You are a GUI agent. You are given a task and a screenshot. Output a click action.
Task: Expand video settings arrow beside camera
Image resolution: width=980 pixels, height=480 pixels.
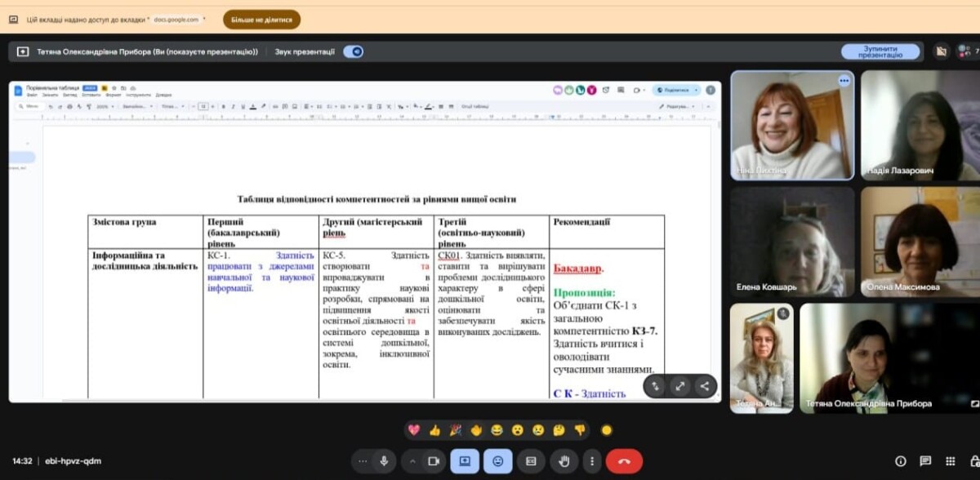coord(412,461)
